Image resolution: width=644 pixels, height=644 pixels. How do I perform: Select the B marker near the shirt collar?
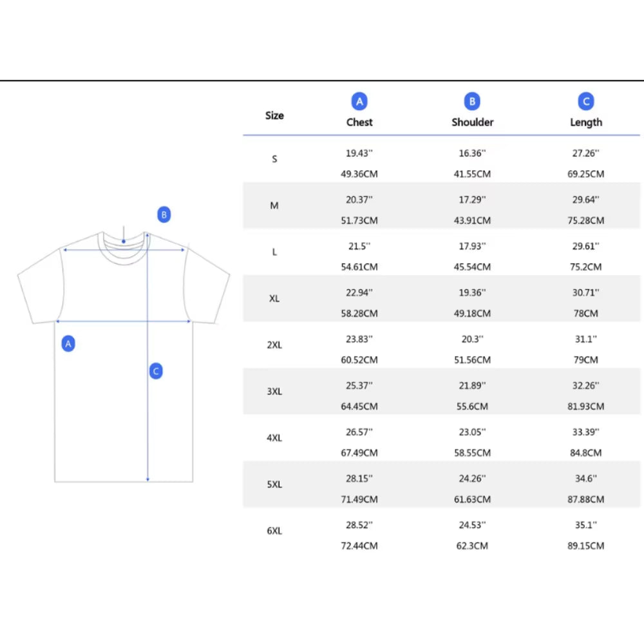click(x=164, y=214)
